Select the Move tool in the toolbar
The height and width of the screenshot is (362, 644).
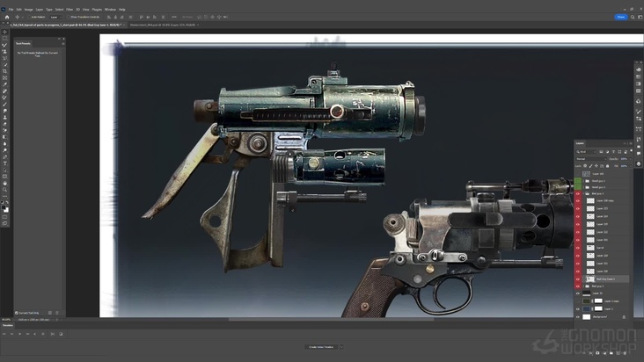pos(4,32)
